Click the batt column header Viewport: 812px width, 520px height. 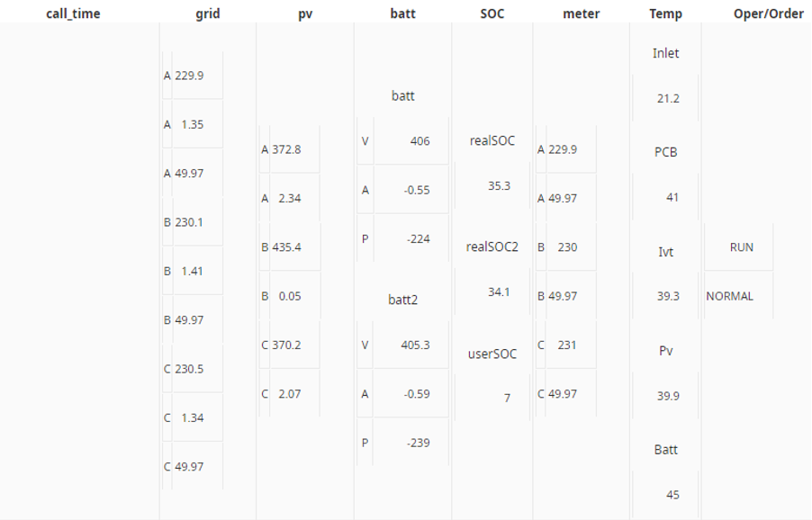(x=403, y=13)
